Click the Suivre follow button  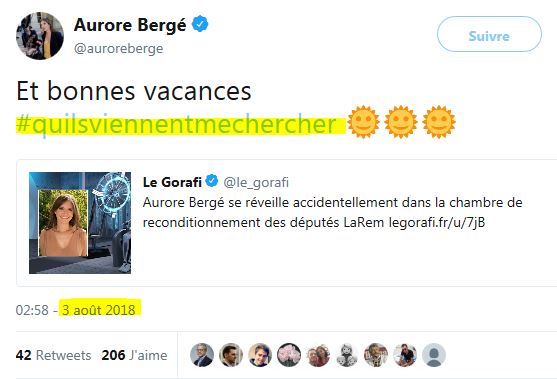(x=489, y=34)
